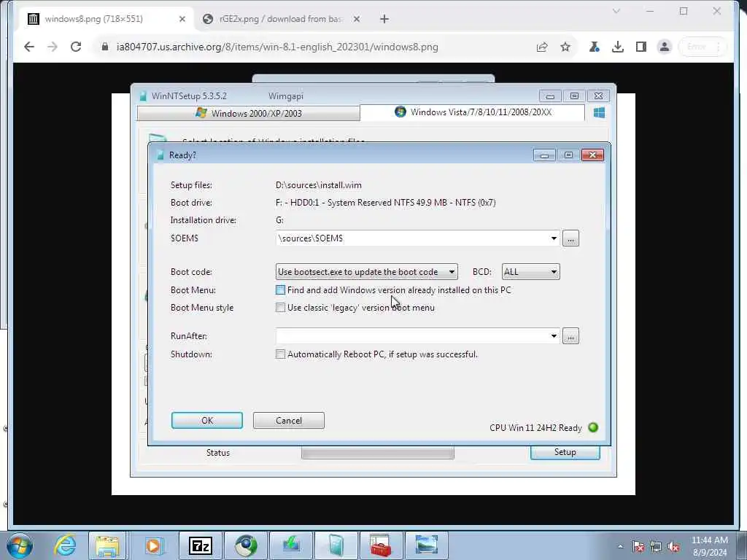The image size is (747, 560).
Task: Open the green arrow installer taskbar icon
Action: 290,545
